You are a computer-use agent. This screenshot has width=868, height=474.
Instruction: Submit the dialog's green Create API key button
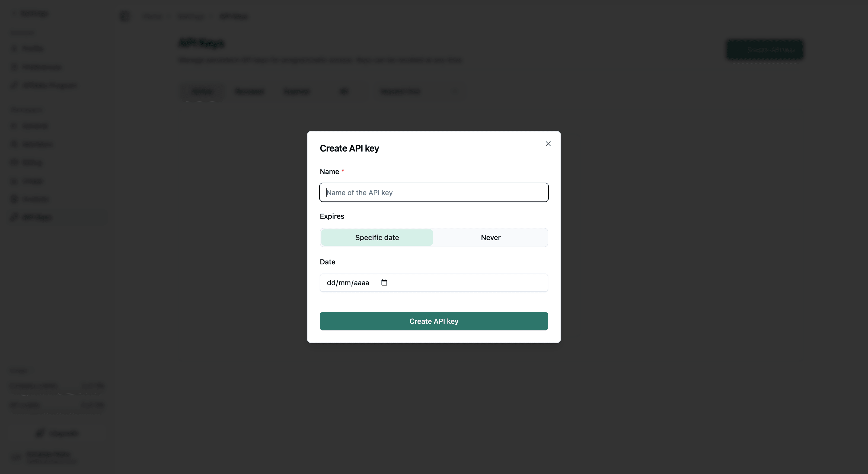434,321
